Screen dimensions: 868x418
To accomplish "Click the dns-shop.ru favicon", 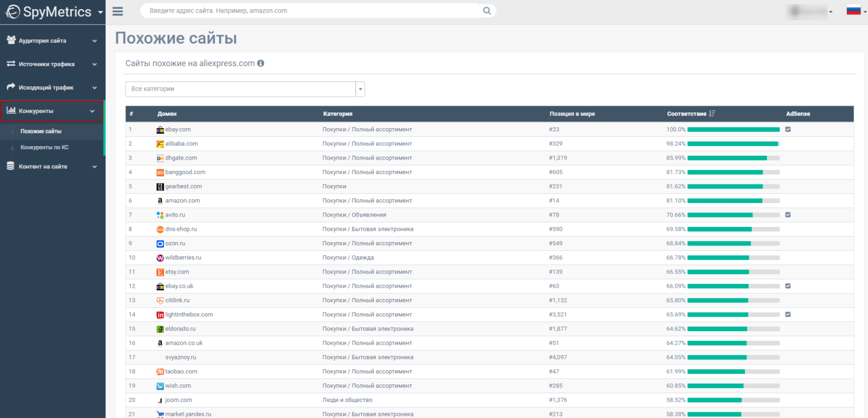I will coord(160,230).
